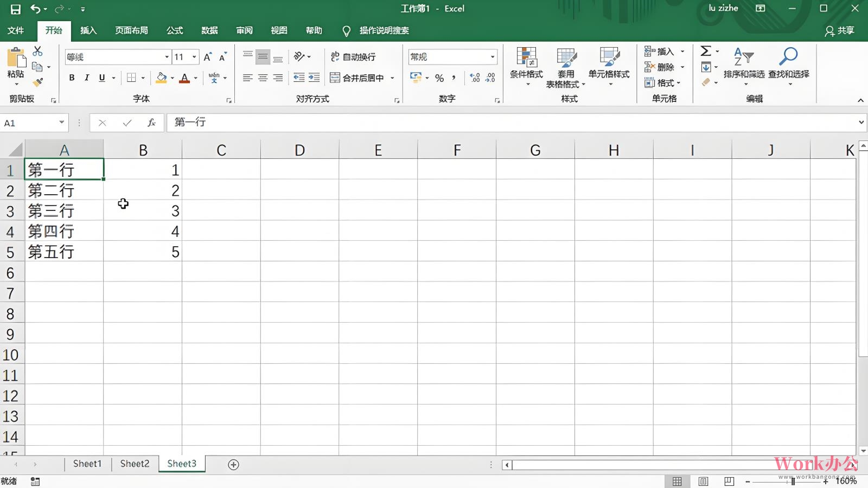The width and height of the screenshot is (868, 488).
Task: Expand borders dropdown arrow
Action: [143, 78]
